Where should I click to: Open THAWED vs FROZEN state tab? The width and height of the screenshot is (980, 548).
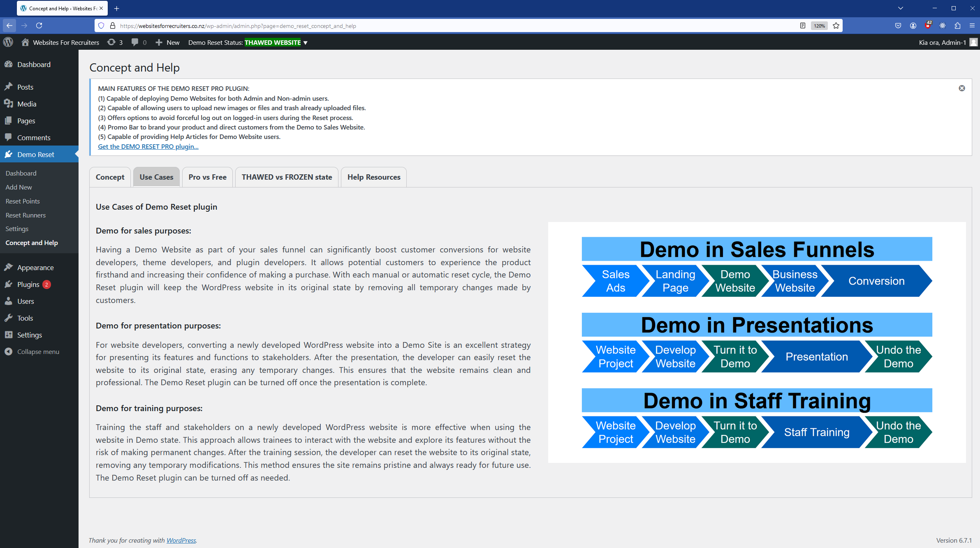[287, 177]
